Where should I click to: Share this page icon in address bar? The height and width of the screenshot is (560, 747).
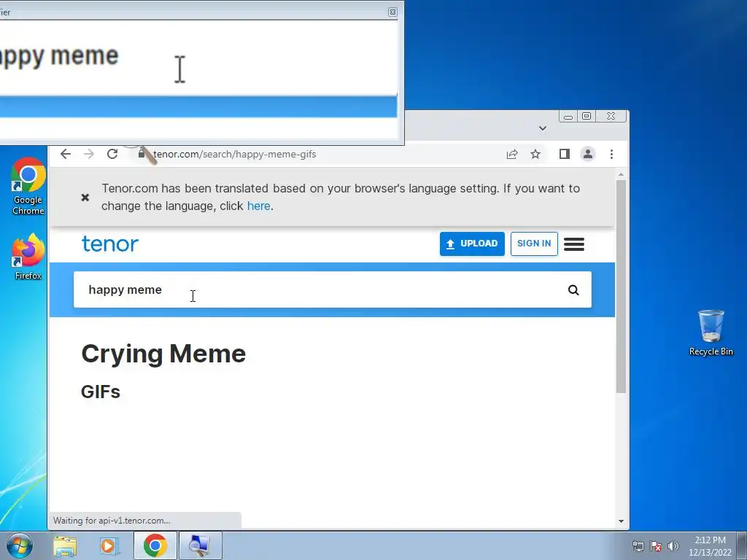[512, 155]
